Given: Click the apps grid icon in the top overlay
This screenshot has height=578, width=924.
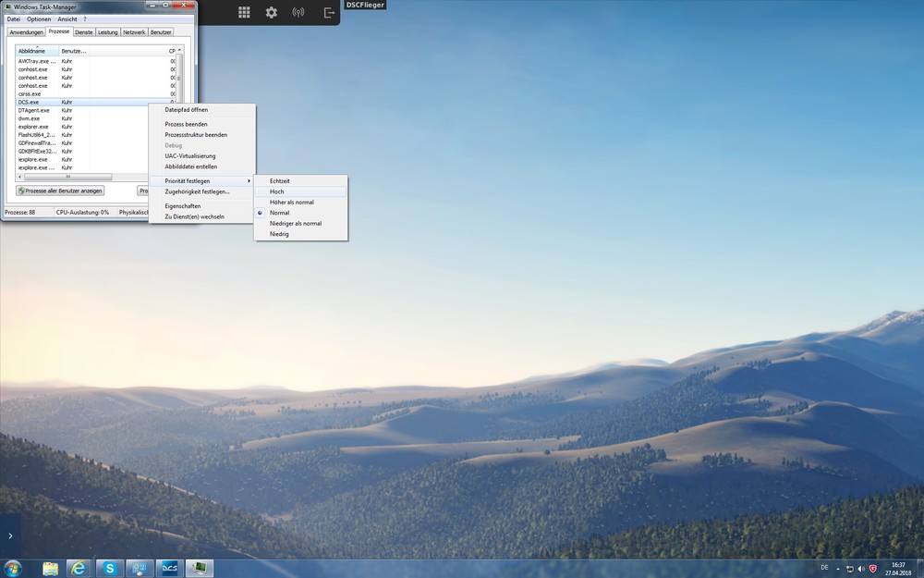Looking at the screenshot, I should pyautogui.click(x=244, y=12).
